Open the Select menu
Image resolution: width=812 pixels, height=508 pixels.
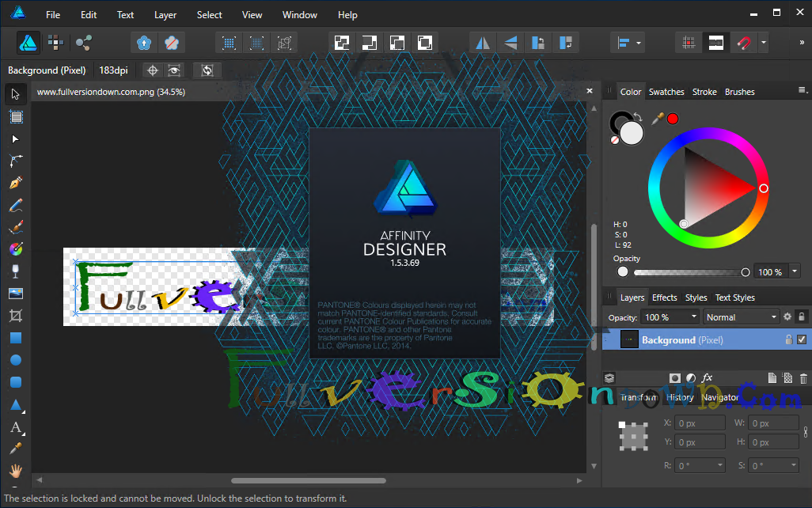pyautogui.click(x=209, y=15)
